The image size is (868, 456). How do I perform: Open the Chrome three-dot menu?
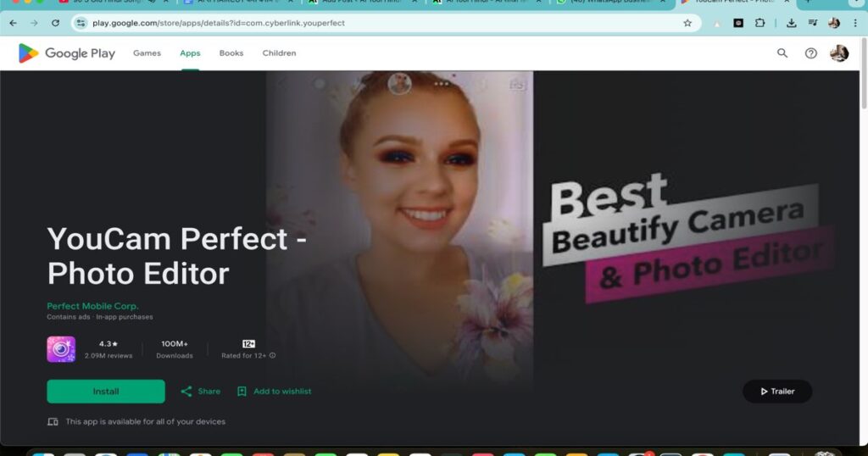(855, 23)
